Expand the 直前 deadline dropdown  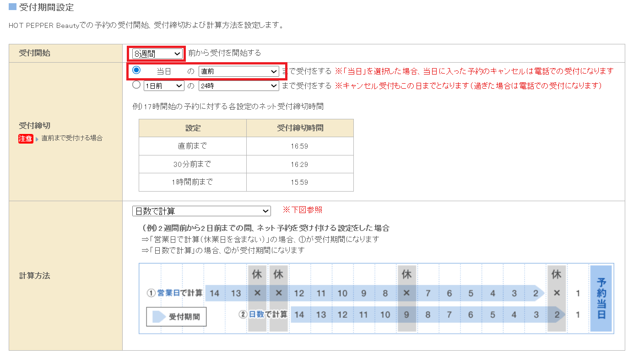click(x=238, y=71)
